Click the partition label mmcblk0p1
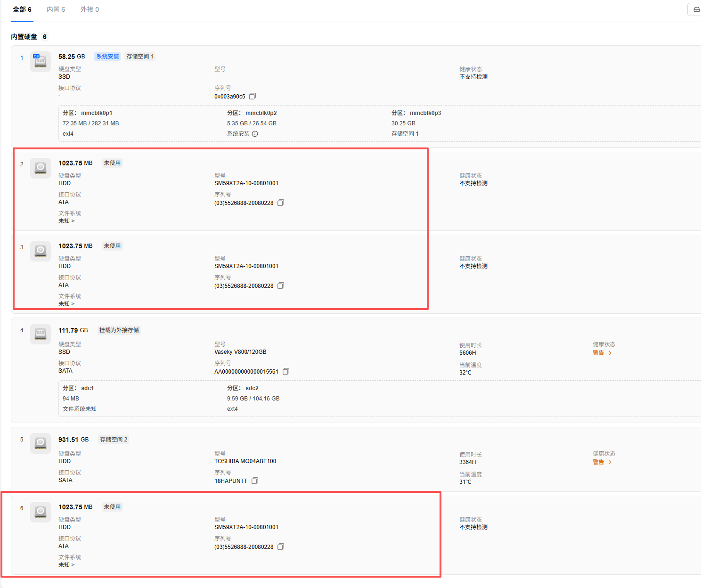This screenshot has width=701, height=588. (x=97, y=113)
